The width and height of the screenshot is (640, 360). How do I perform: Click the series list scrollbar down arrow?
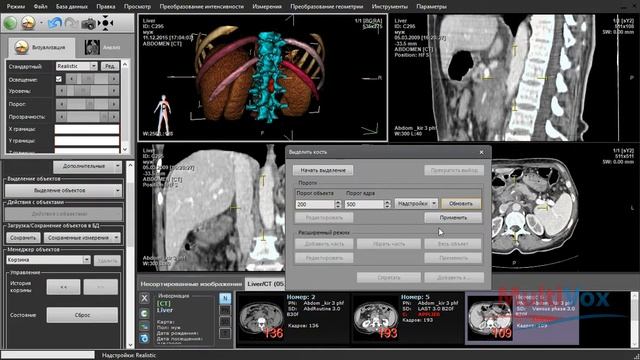point(635,345)
